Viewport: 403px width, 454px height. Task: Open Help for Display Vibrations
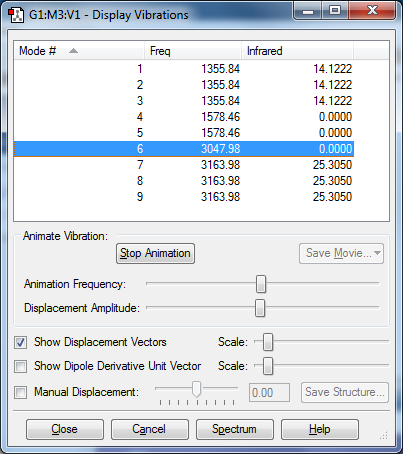click(320, 429)
